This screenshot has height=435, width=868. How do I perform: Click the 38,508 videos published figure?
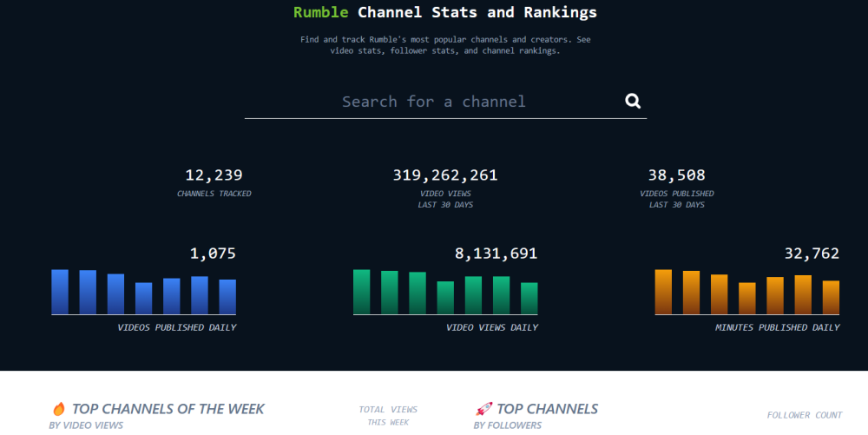pyautogui.click(x=676, y=175)
